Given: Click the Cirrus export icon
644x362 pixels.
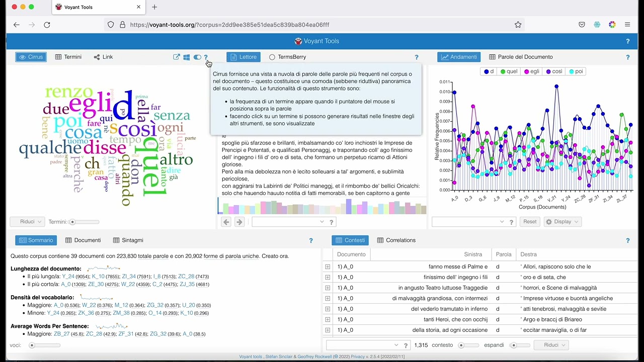Looking at the screenshot, I should 176,57.
